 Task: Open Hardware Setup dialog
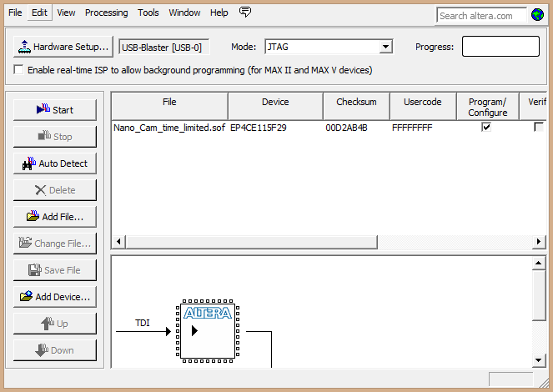tap(63, 47)
